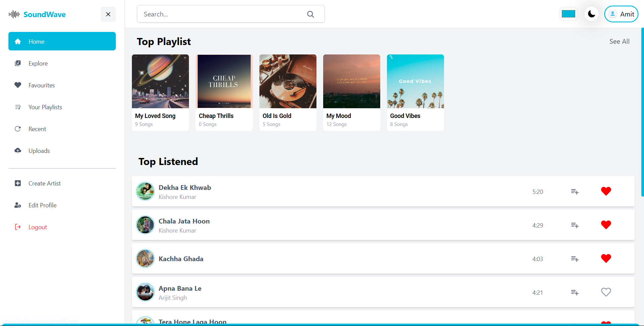This screenshot has width=644, height=326.
Task: Click the Apna Bana Le album art
Action: click(145, 292)
